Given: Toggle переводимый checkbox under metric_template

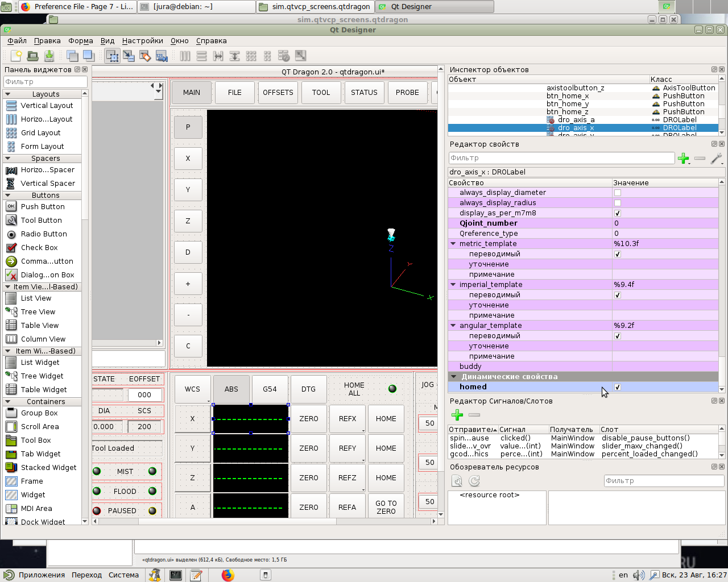Looking at the screenshot, I should pyautogui.click(x=617, y=254).
